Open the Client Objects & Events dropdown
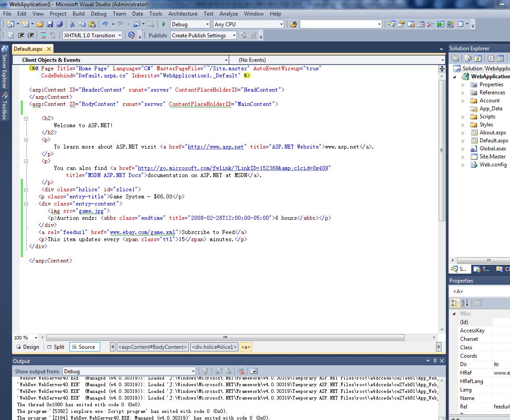The height and width of the screenshot is (420, 510). [x=226, y=60]
